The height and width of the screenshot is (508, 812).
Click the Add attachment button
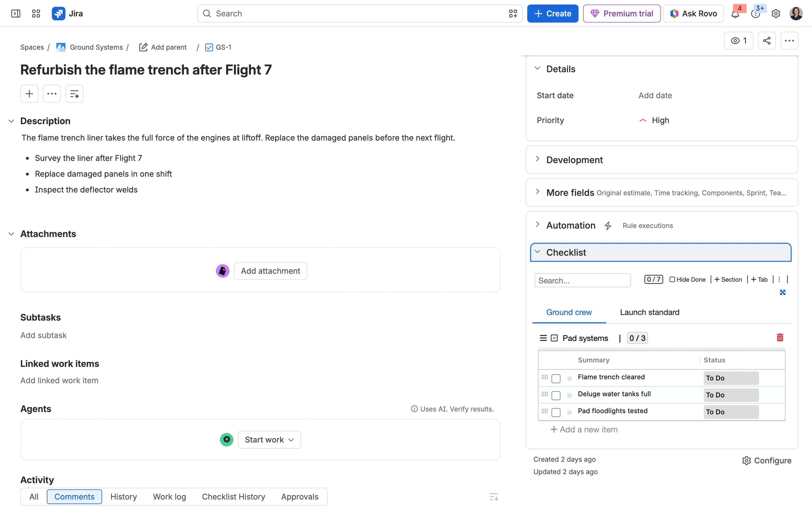pyautogui.click(x=270, y=271)
